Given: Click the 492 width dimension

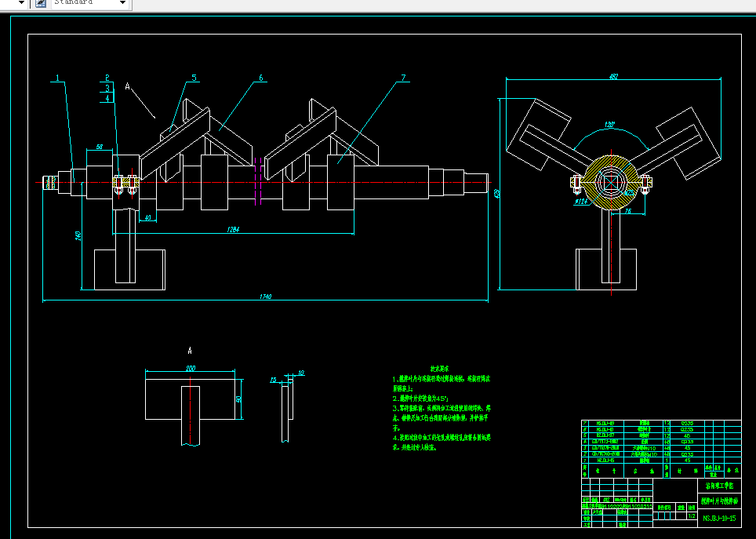Looking at the screenshot, I should click(x=613, y=76).
